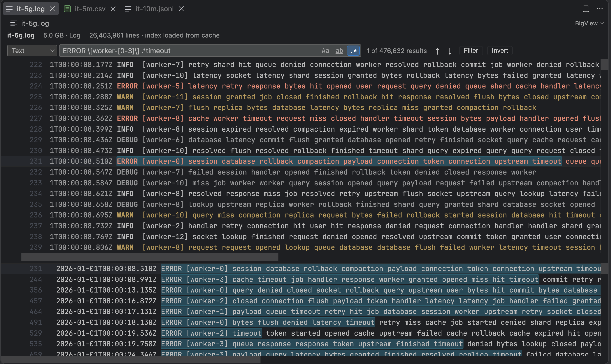The width and height of the screenshot is (611, 364).
Task: Click line number 222 in the log
Action: [36, 65]
